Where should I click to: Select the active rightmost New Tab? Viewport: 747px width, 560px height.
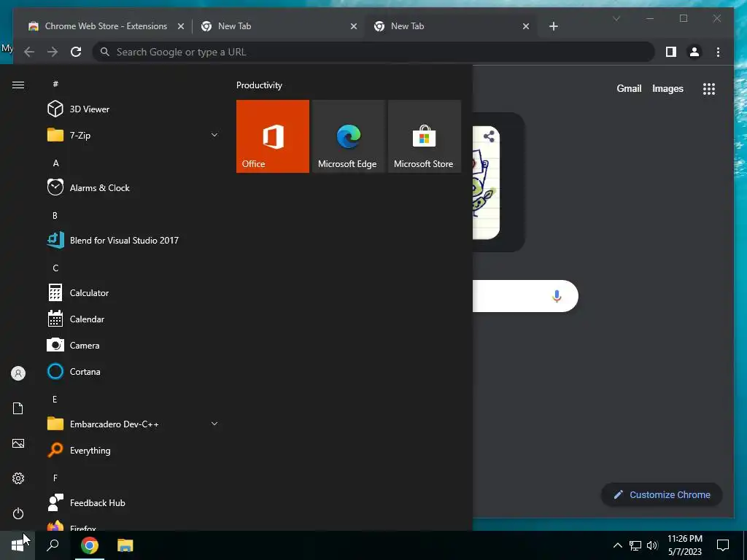(x=451, y=26)
